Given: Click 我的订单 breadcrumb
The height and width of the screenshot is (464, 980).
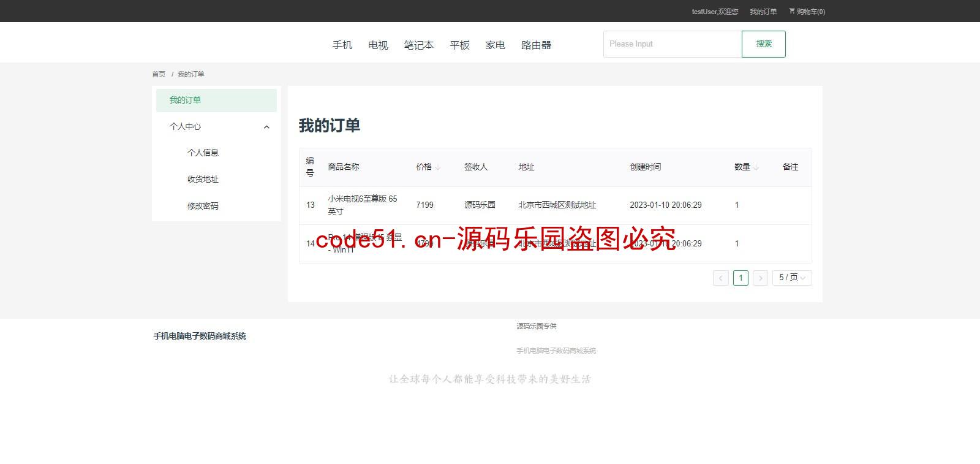Looking at the screenshot, I should coord(191,74).
